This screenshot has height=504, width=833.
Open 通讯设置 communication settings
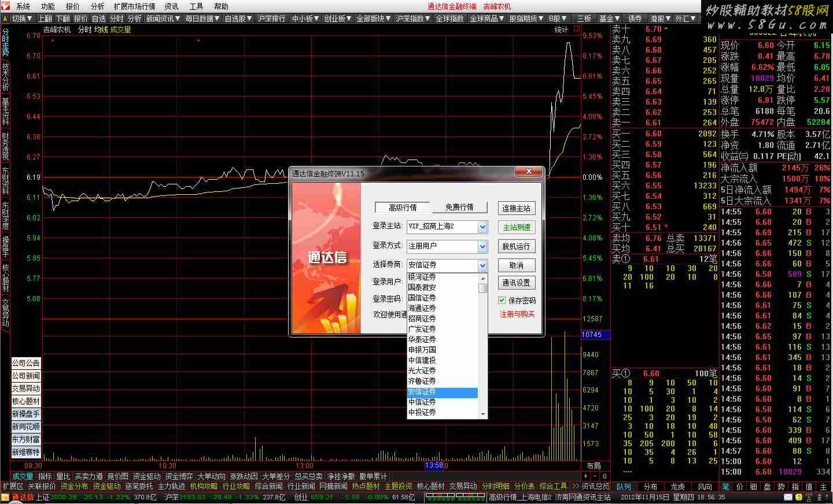click(517, 283)
